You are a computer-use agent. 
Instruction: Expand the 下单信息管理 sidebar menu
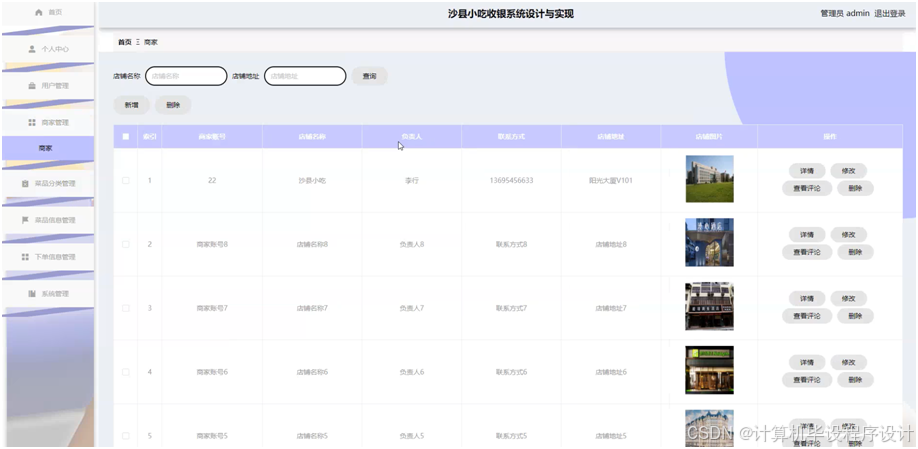coord(48,257)
